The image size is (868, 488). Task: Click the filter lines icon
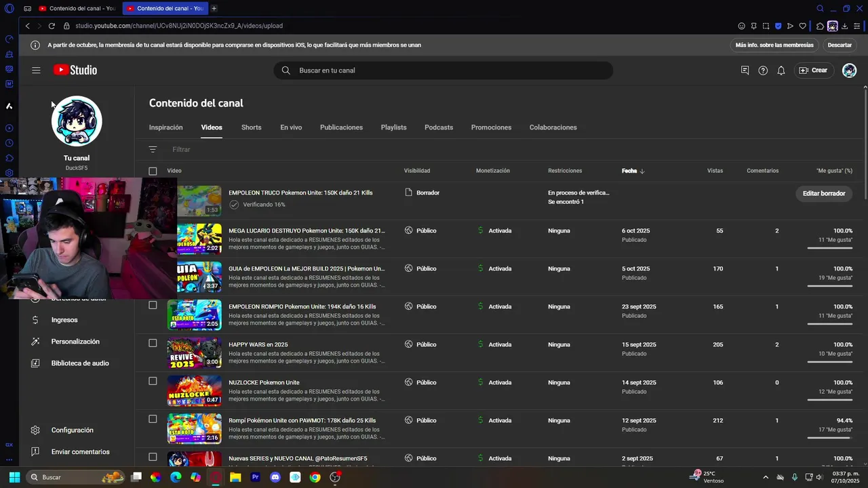coord(153,150)
